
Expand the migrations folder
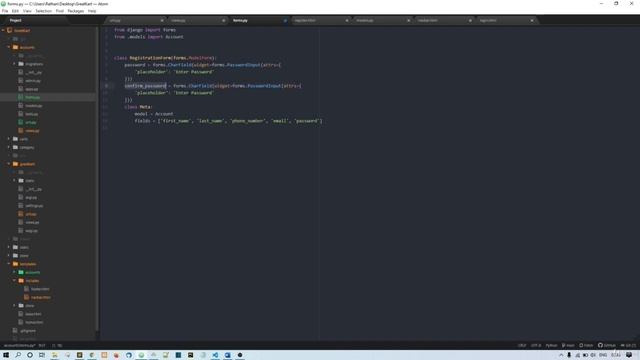tap(14, 64)
